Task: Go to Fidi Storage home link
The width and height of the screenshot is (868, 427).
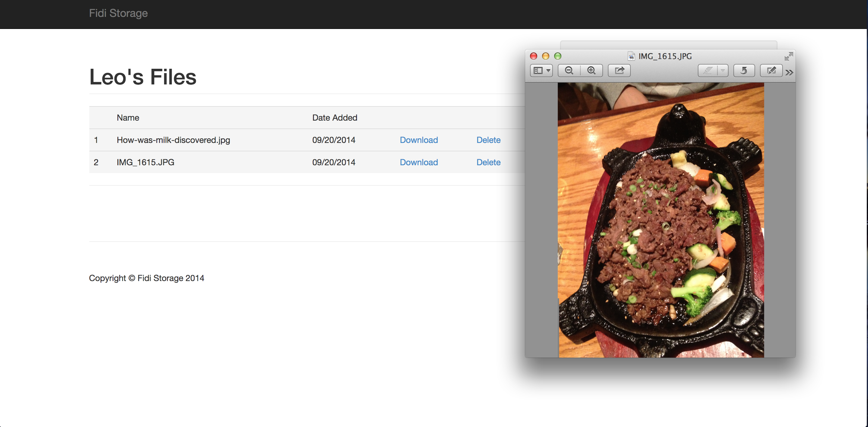Action: pos(118,13)
